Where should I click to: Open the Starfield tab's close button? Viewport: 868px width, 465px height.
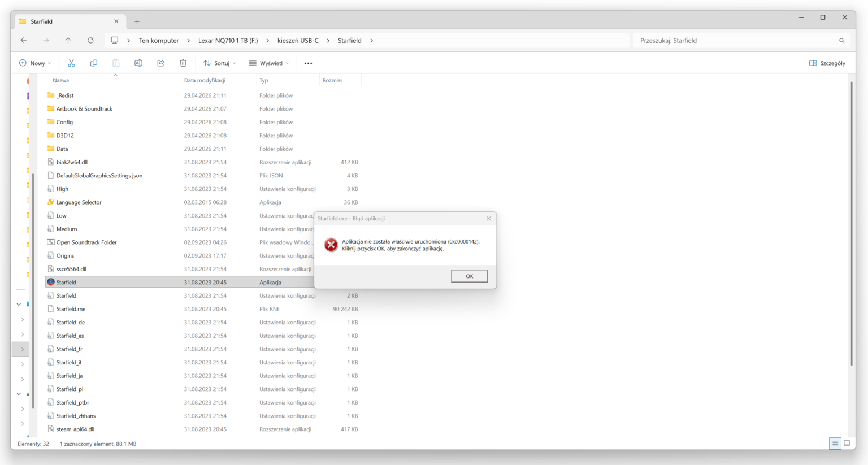(116, 21)
